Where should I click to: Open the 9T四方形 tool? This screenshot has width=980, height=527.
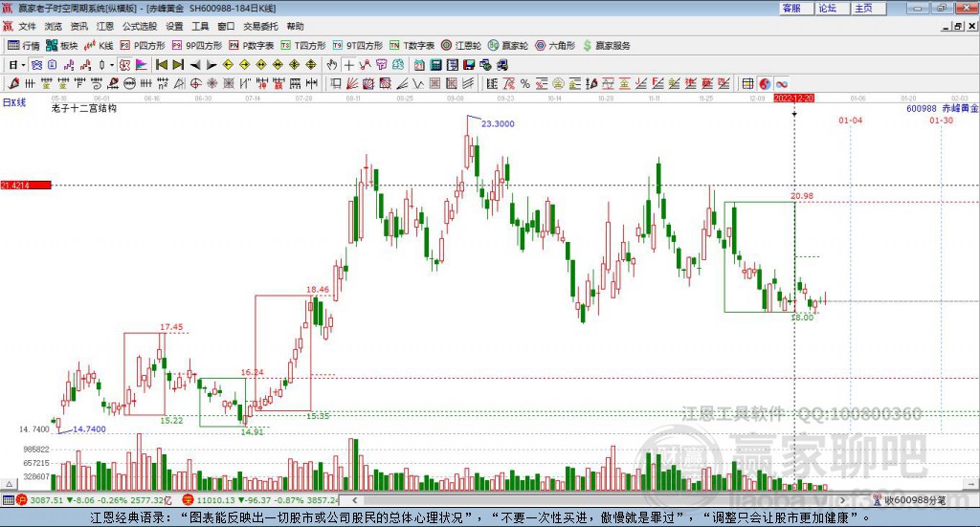pyautogui.click(x=358, y=46)
